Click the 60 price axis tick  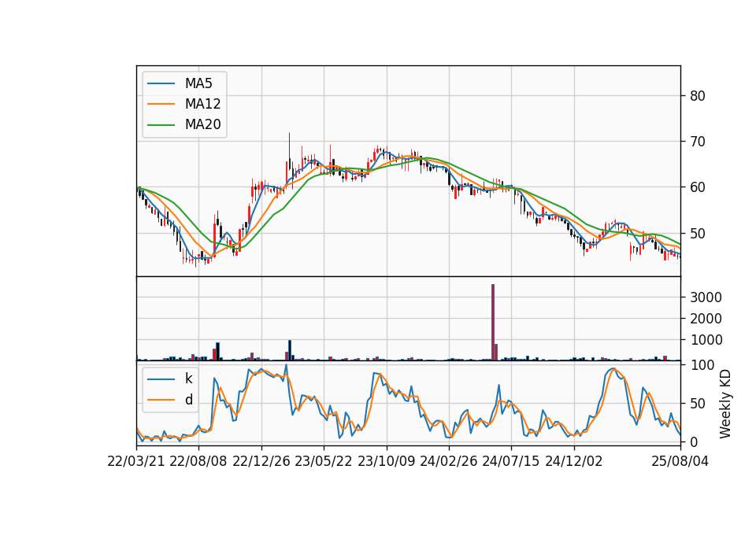697,187
